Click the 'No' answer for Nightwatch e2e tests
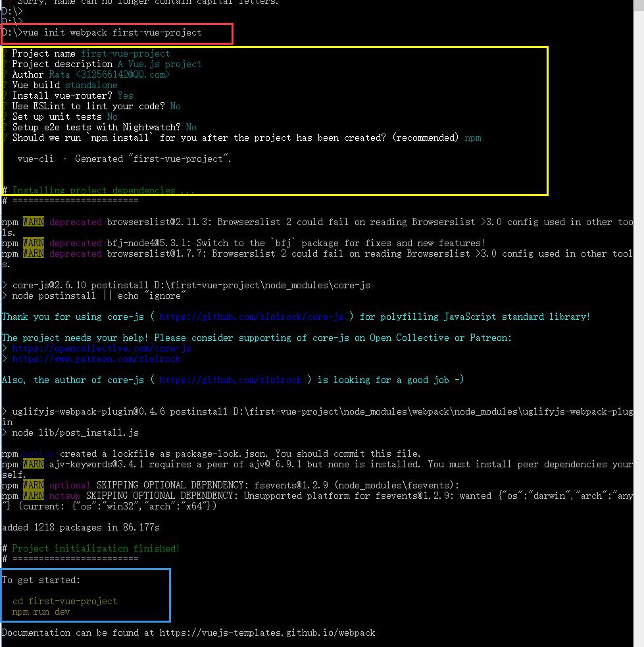This screenshot has height=647, width=644. pyautogui.click(x=191, y=127)
